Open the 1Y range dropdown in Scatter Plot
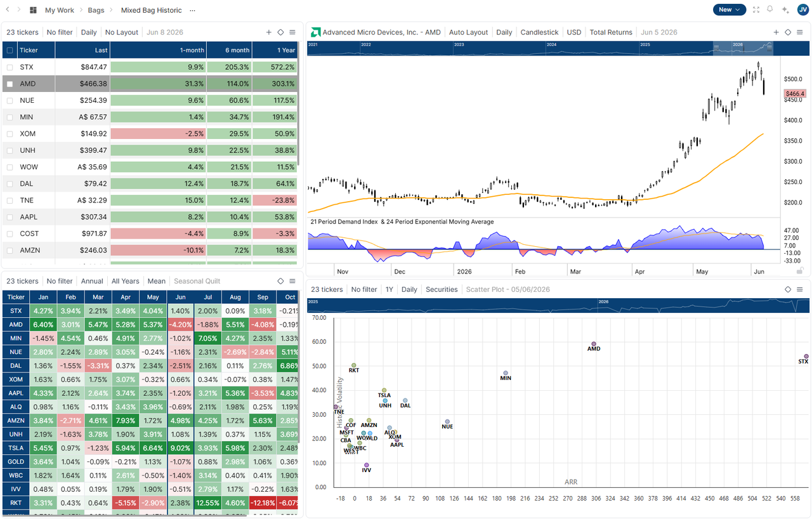 tap(390, 289)
